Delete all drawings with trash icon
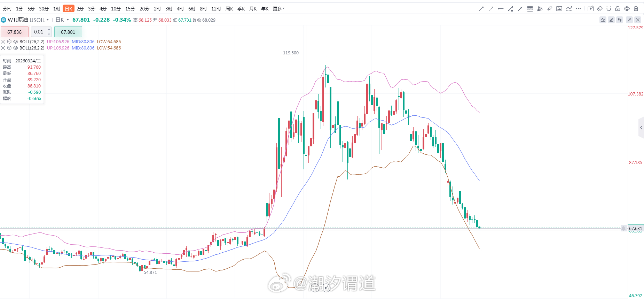This screenshot has width=644, height=299. tap(636, 9)
